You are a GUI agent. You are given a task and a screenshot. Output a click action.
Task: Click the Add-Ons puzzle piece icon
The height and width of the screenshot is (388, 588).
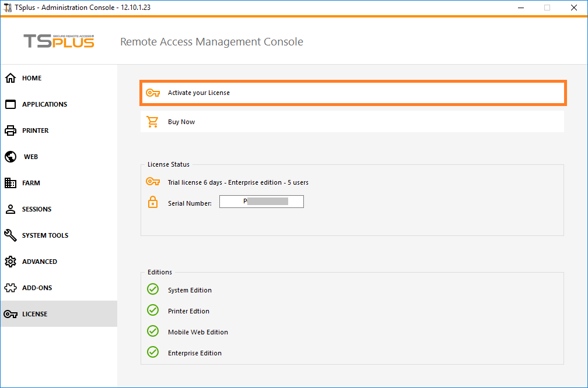(x=10, y=288)
